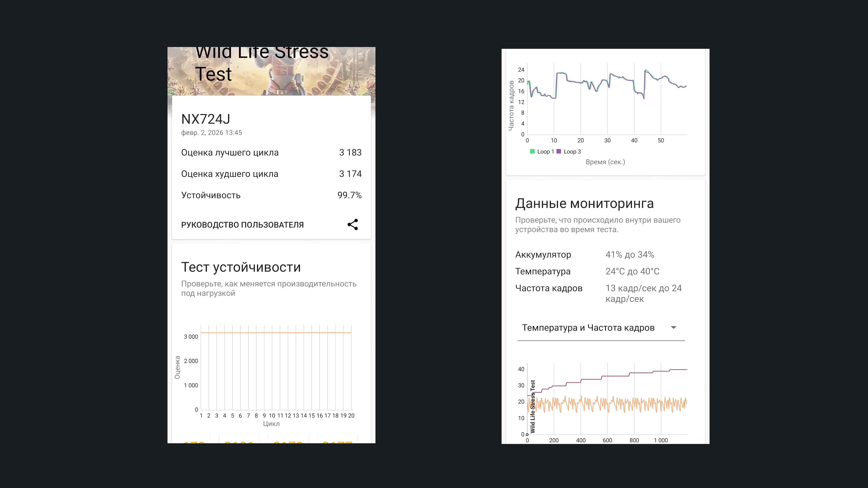Screen dimensions: 868x488
Task: Tap the partially visible 3177 score tile
Action: click(337, 441)
